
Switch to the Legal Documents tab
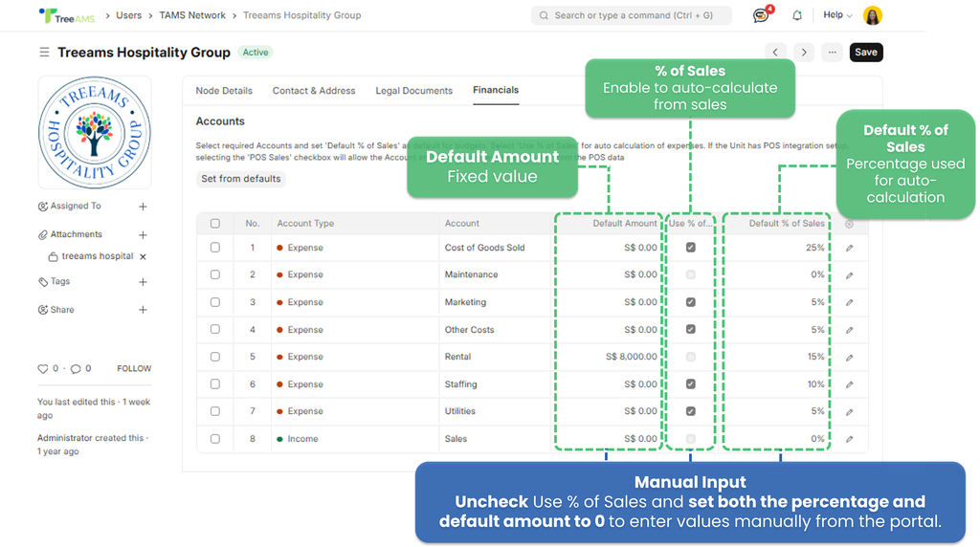point(413,91)
